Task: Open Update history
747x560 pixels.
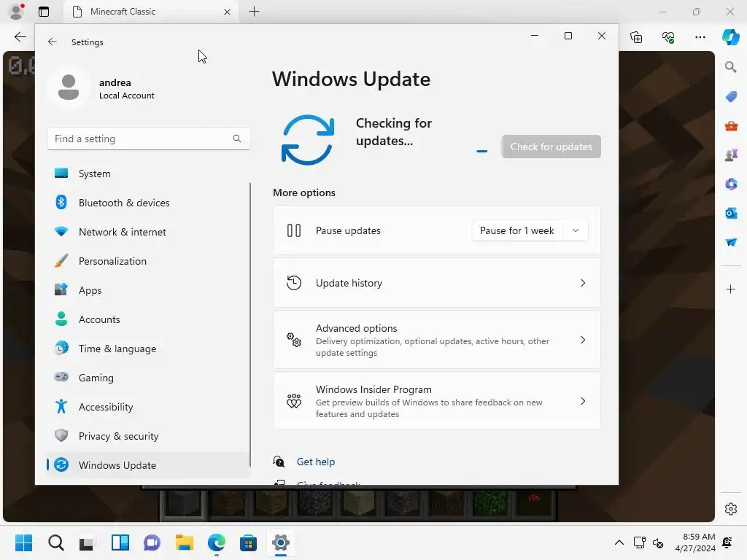Action: click(436, 283)
